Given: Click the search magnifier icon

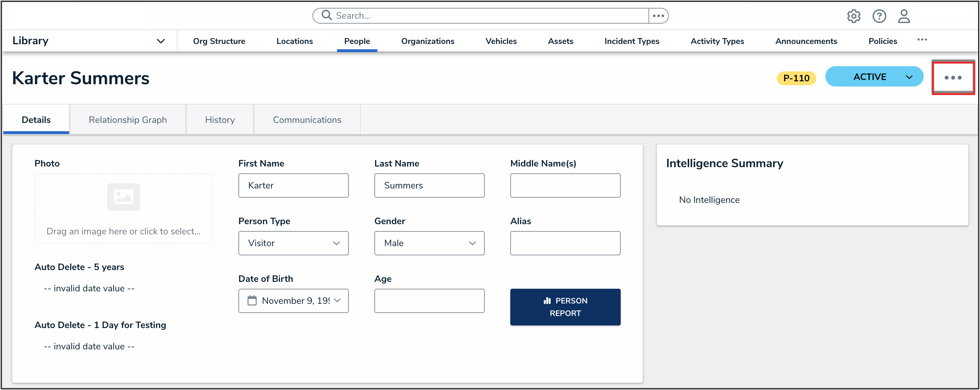Looking at the screenshot, I should [327, 15].
